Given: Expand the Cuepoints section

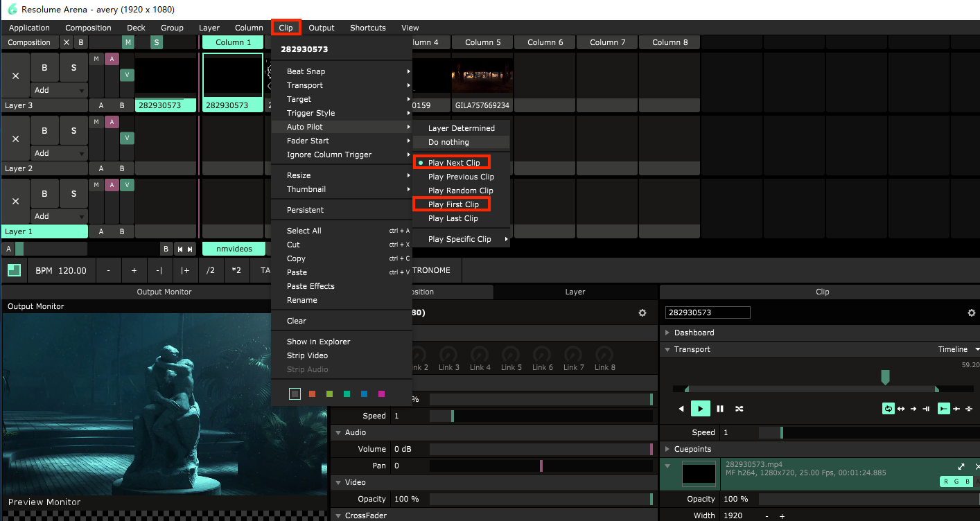Looking at the screenshot, I should click(668, 449).
